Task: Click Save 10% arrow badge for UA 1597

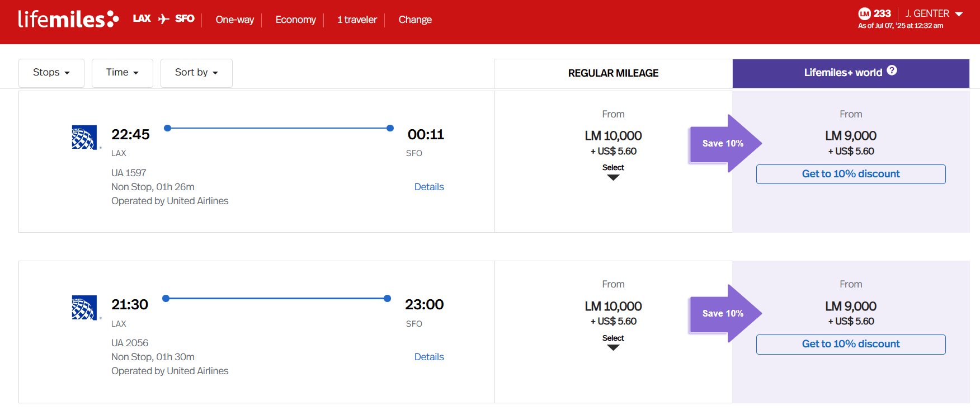Action: pos(724,144)
